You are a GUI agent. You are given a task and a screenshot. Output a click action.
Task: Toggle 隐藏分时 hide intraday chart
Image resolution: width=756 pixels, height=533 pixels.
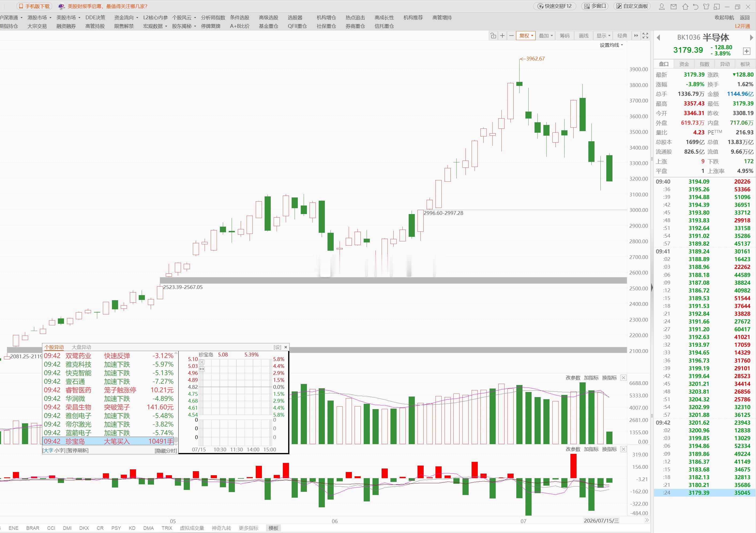click(x=166, y=451)
